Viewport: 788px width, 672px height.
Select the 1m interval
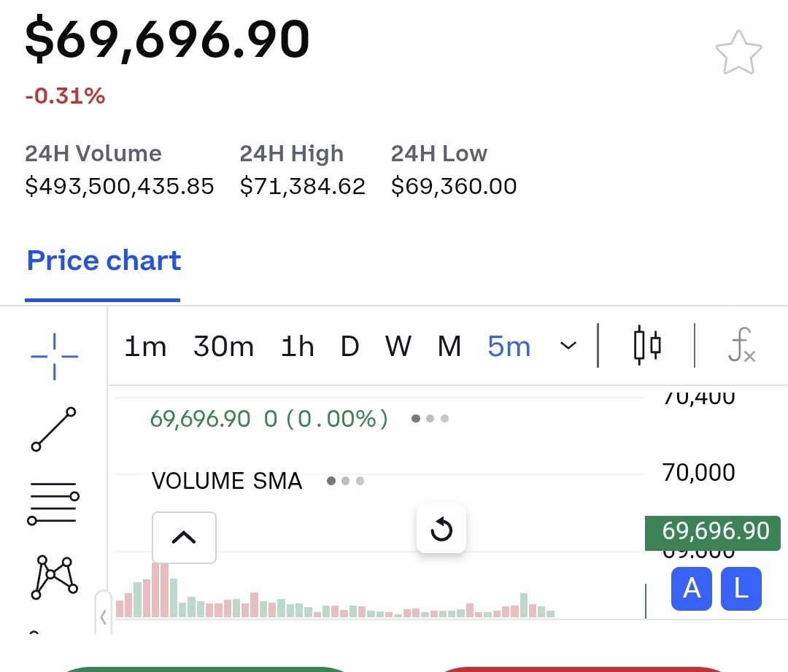click(145, 347)
